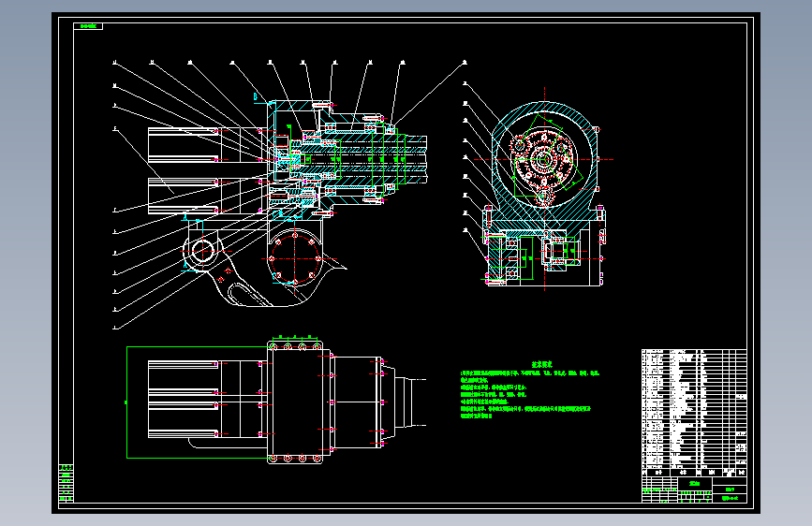The width and height of the screenshot is (812, 526).
Task: Select the green drawing name cell in title block
Action: pos(694,484)
